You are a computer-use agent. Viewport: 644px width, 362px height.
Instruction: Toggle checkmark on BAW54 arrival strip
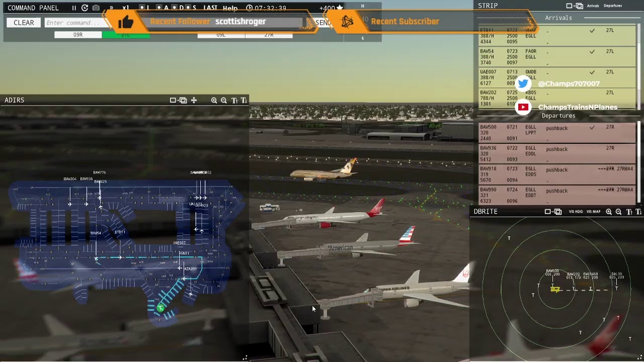[592, 51]
